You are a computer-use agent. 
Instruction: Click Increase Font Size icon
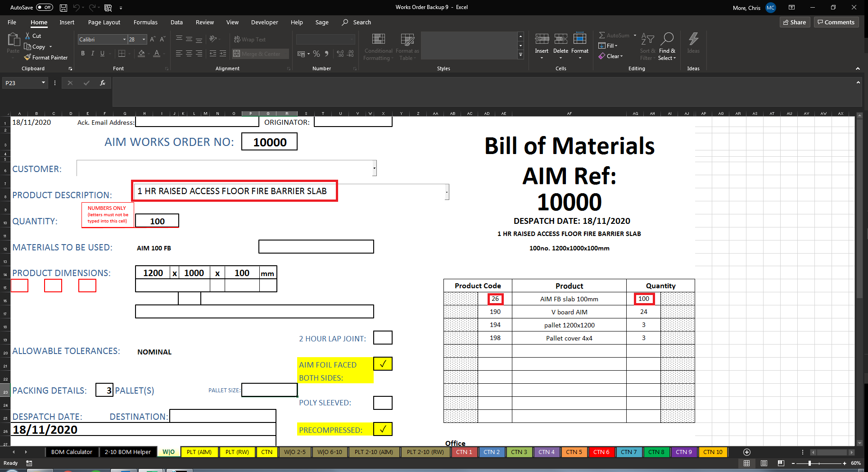point(153,40)
